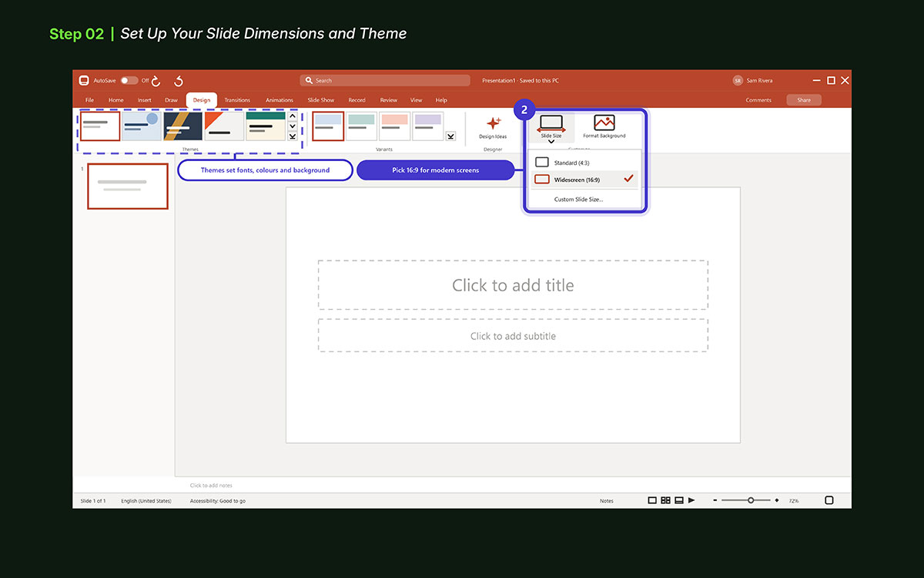Click the Share button
This screenshot has height=578, width=924.
point(804,100)
